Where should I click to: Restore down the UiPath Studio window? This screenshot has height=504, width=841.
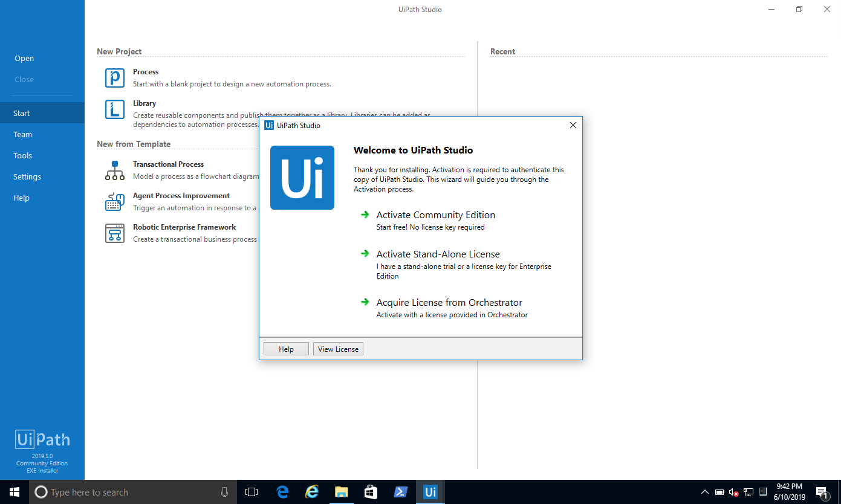799,9
